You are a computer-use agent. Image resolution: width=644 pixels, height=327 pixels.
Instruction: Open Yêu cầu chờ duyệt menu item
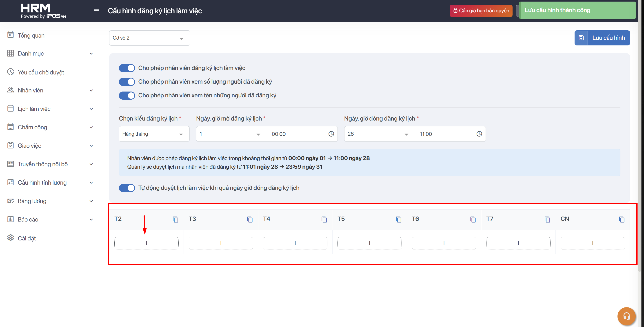point(41,72)
